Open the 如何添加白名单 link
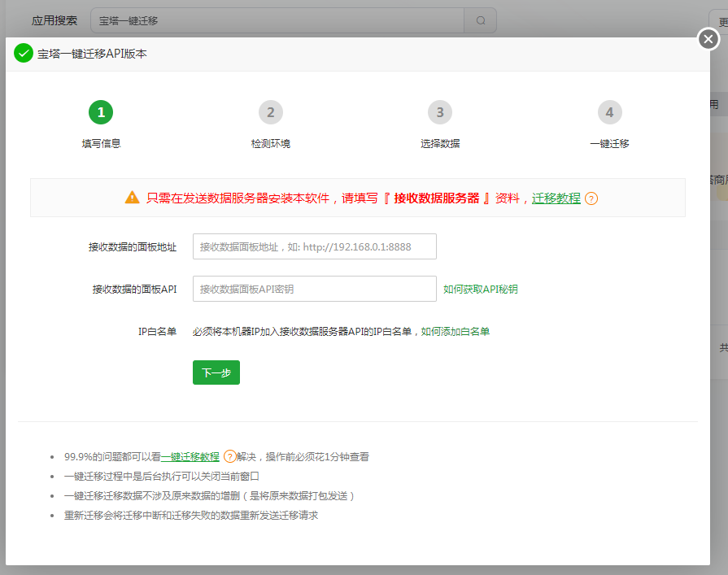Screen dimensions: 728x575 point(455,332)
